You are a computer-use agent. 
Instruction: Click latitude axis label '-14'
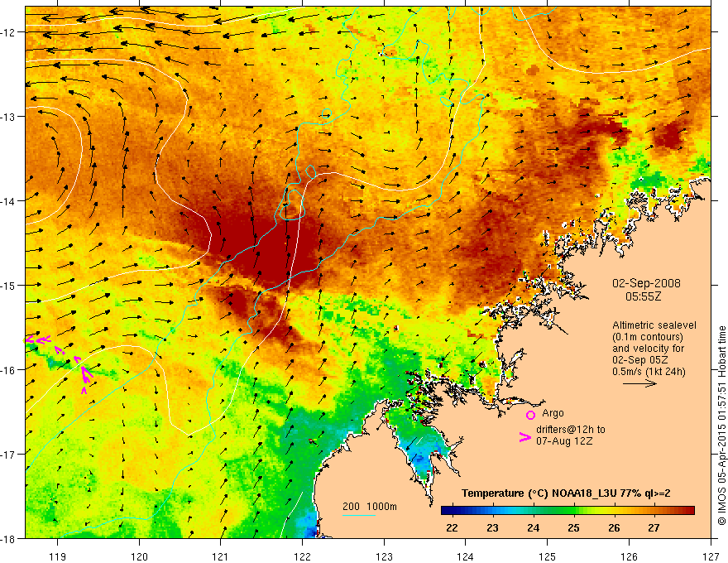click(9, 201)
